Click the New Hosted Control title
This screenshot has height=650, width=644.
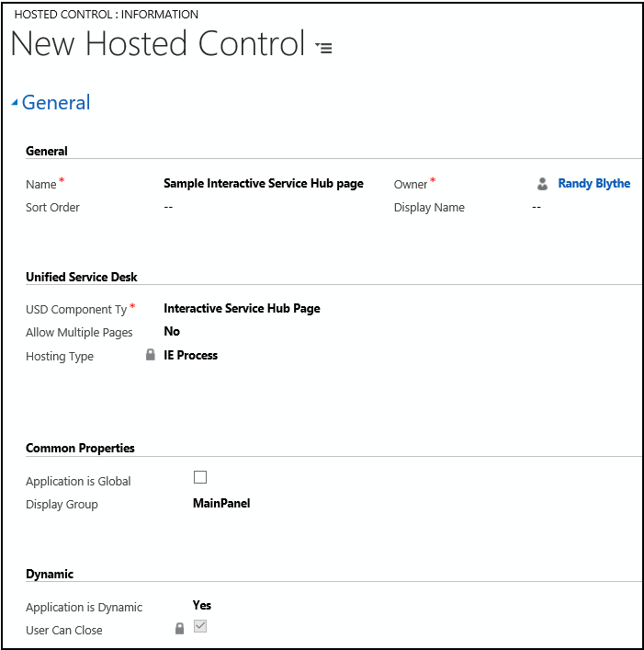pyautogui.click(x=157, y=44)
